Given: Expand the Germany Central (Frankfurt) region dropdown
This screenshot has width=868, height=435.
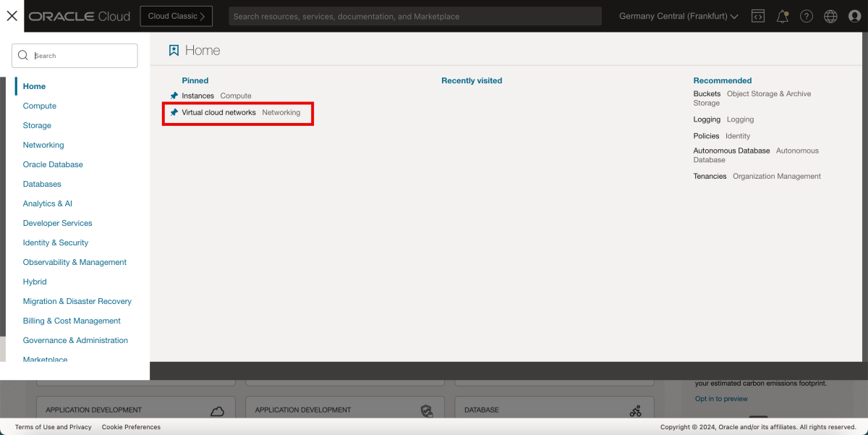Looking at the screenshot, I should (x=677, y=15).
